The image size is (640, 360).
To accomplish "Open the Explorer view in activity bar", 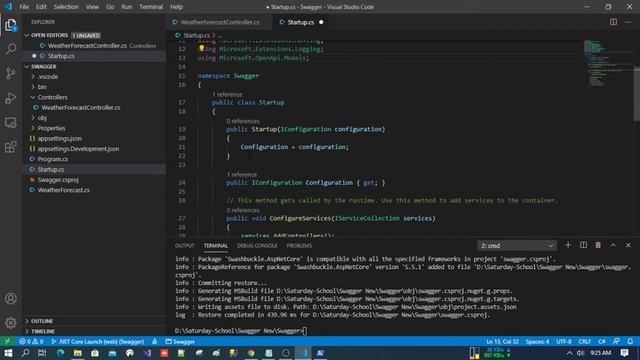I will [x=11, y=25].
